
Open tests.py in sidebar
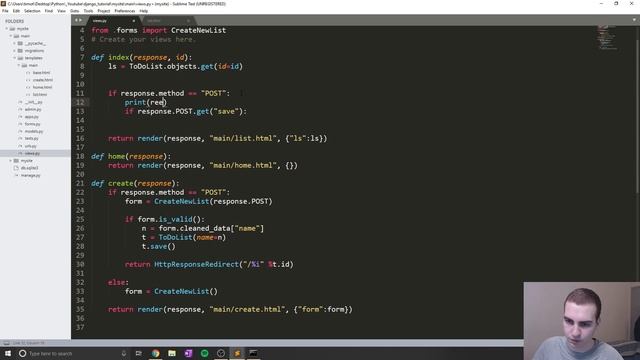pos(31,139)
